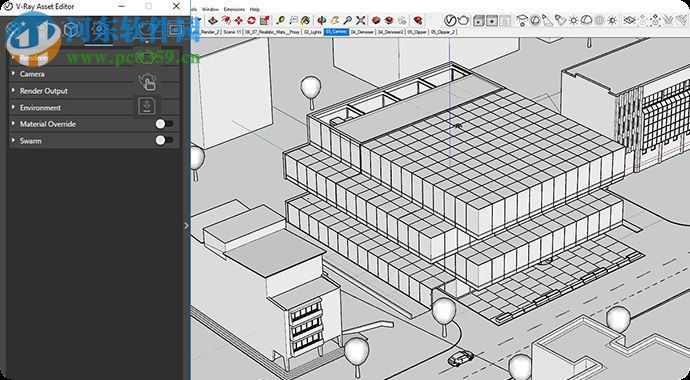
Task: Select the Scale tool
Action: click(264, 20)
